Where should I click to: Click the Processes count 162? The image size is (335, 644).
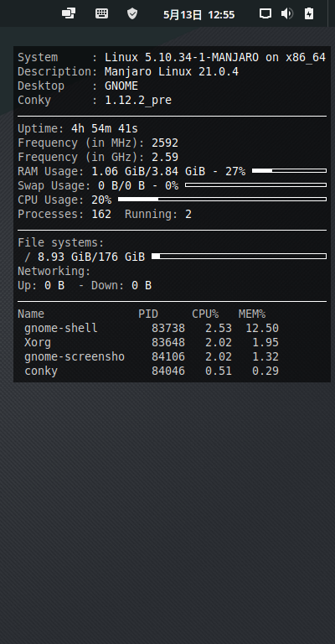101,215
